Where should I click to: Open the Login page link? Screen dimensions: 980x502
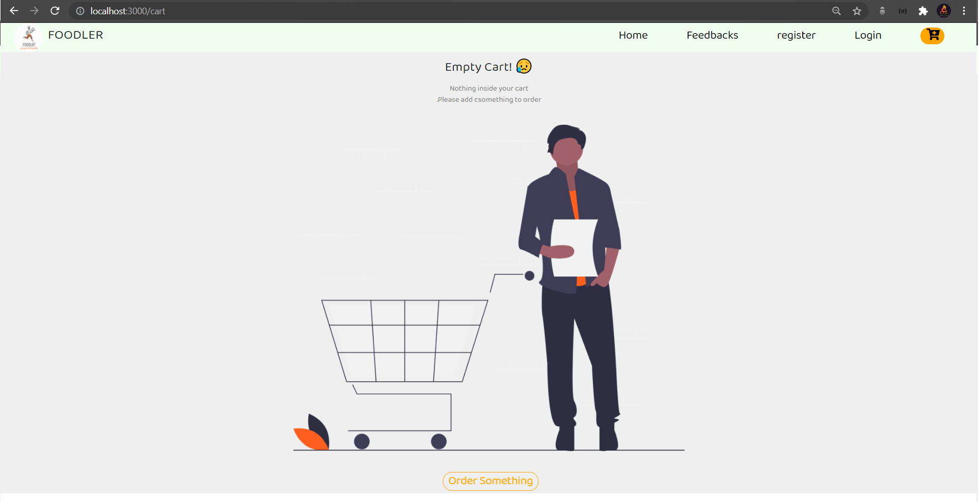867,35
